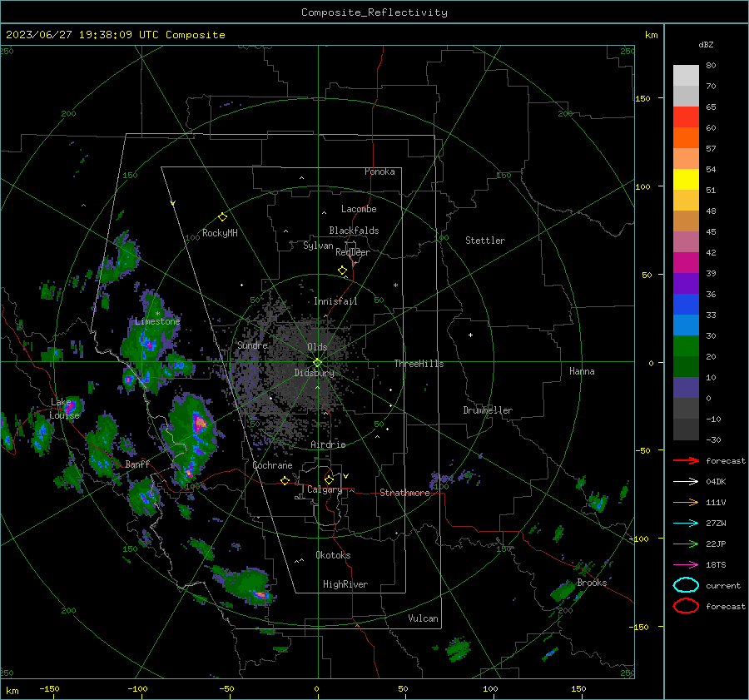Image resolution: width=749 pixels, height=700 pixels.
Task: Click the yellow diamond marker above Calgary
Action: pos(329,479)
